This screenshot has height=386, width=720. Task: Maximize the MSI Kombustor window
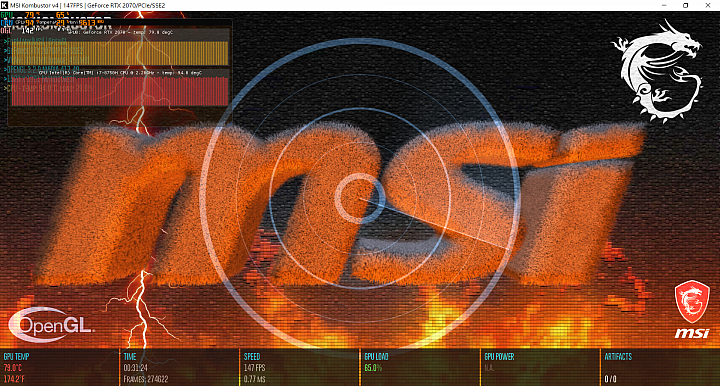686,5
